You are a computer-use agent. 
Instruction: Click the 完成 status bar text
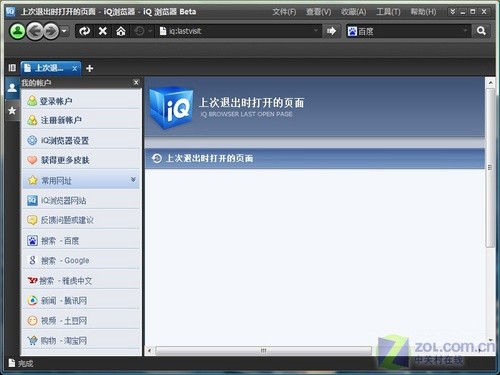pyautogui.click(x=26, y=363)
